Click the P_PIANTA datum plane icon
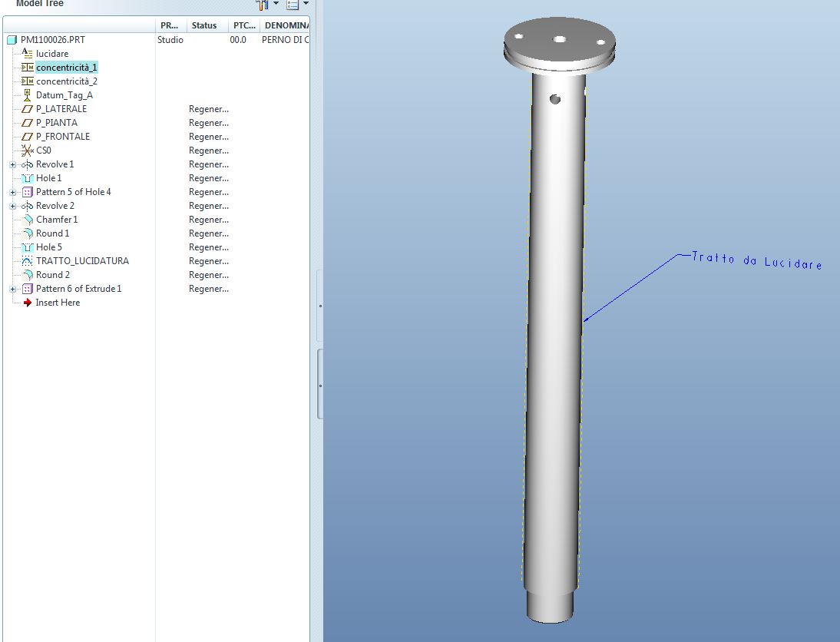This screenshot has width=840, height=642. (x=28, y=123)
